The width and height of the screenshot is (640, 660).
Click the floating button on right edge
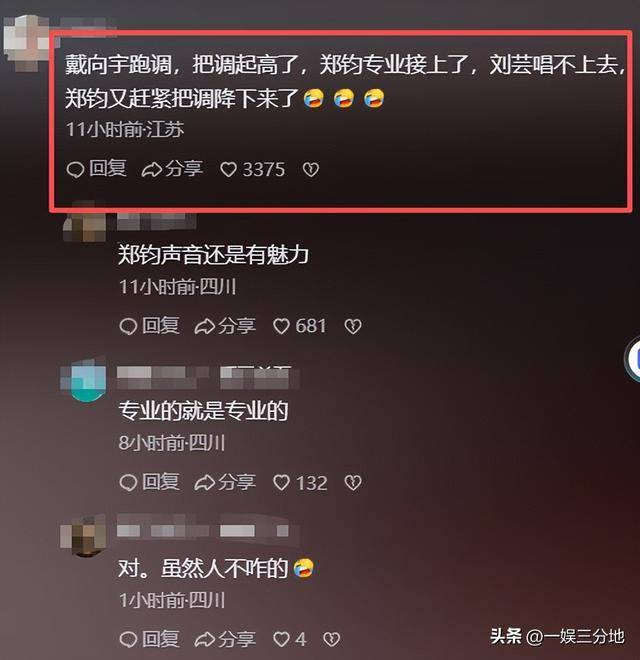[x=632, y=359]
